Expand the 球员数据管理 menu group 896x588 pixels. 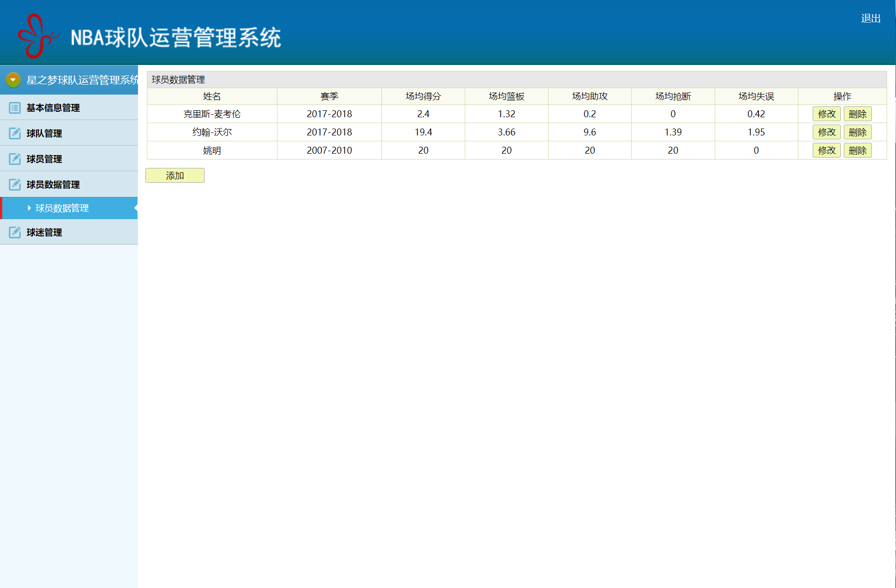tap(53, 184)
